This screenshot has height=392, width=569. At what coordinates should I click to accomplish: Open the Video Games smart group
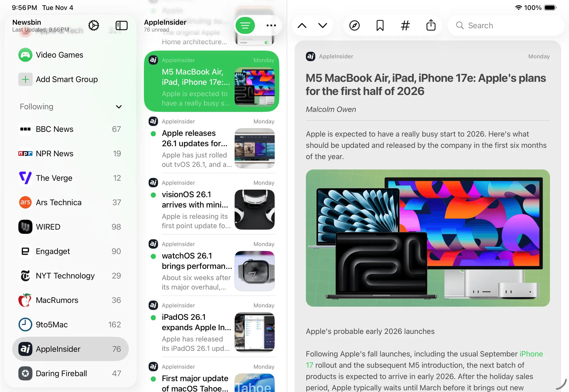coord(71,55)
